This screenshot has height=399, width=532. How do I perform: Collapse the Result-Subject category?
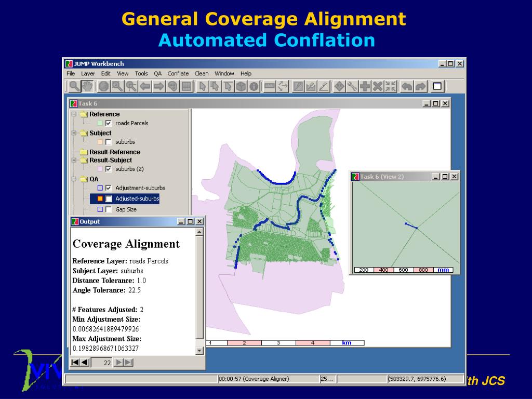coord(74,160)
